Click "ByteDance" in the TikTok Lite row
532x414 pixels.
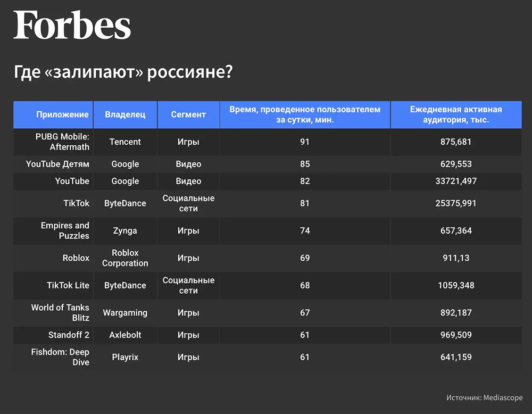(x=125, y=286)
